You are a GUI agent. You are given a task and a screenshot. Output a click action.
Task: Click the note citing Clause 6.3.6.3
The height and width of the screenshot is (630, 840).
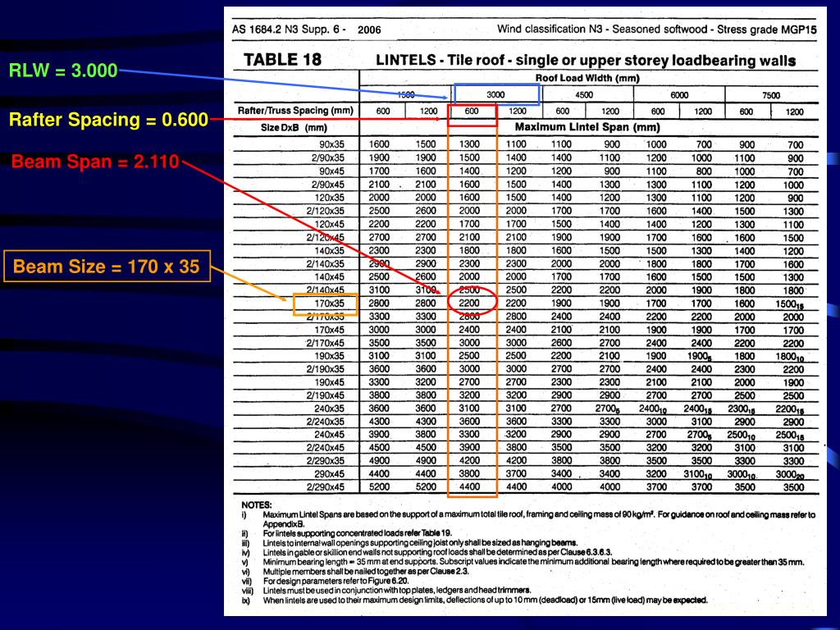click(x=437, y=552)
